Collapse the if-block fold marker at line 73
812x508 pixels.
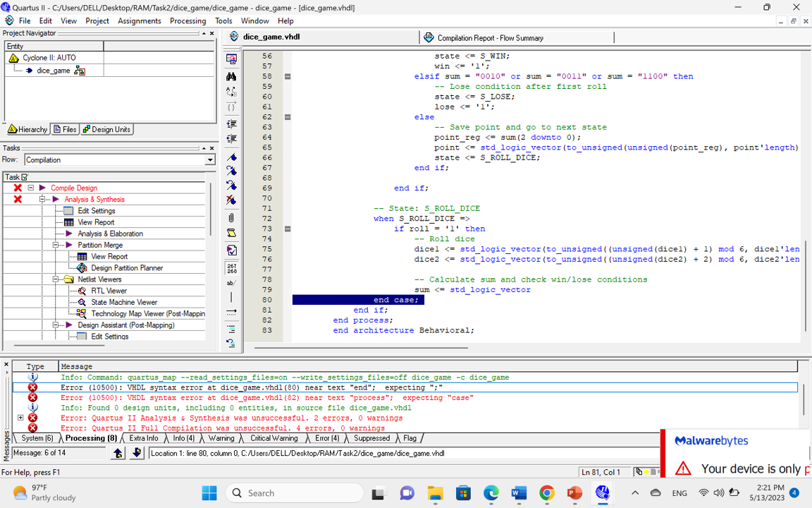(288, 229)
